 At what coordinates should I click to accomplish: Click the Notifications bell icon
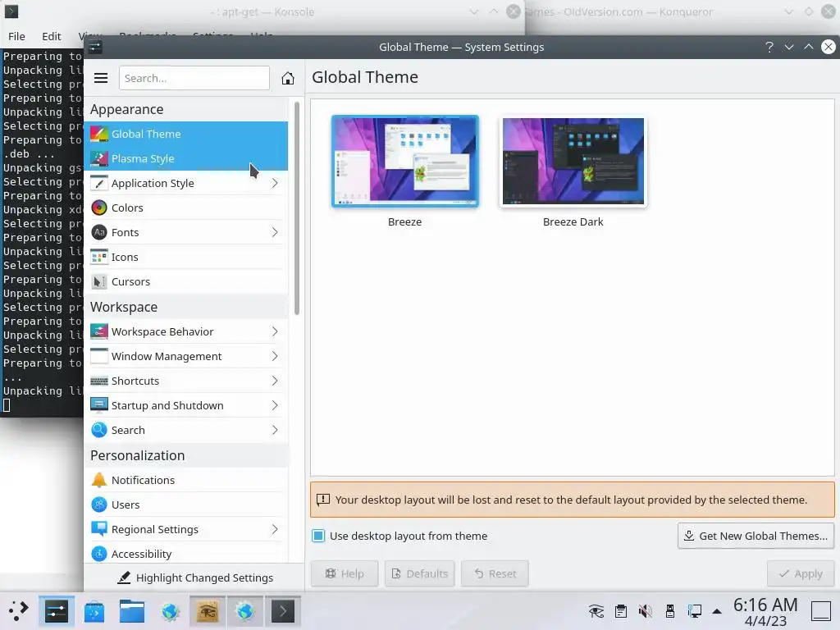coord(99,480)
